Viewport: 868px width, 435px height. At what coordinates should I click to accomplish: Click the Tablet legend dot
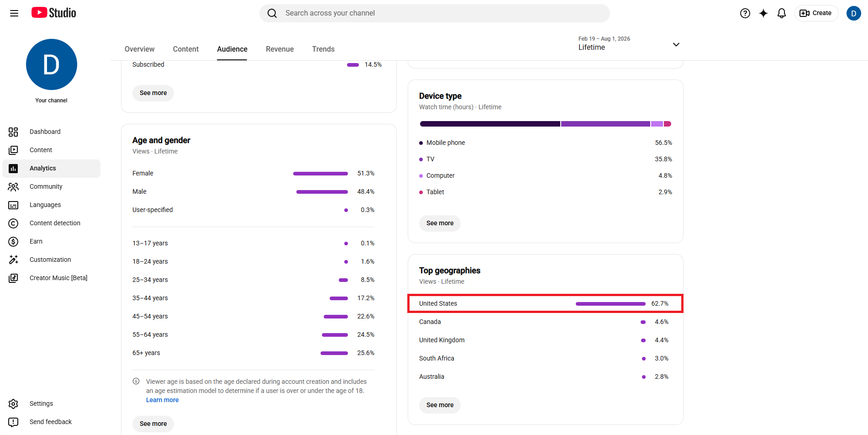coord(421,192)
